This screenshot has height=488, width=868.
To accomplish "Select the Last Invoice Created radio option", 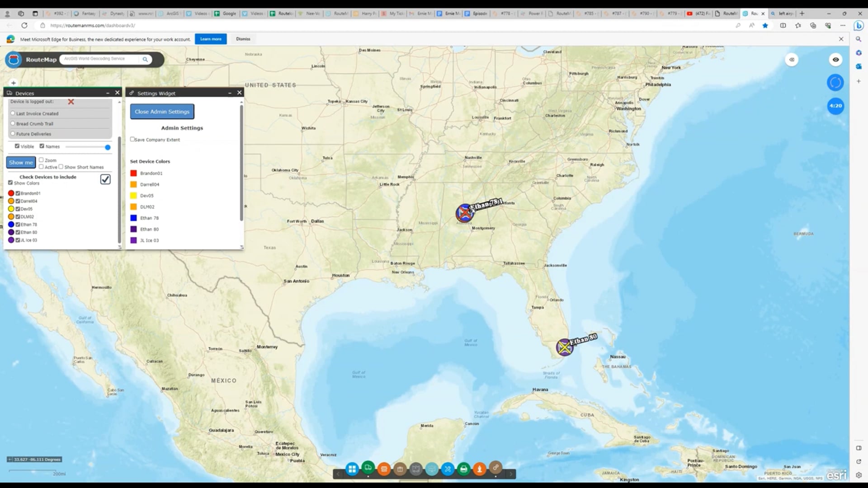I will [13, 113].
